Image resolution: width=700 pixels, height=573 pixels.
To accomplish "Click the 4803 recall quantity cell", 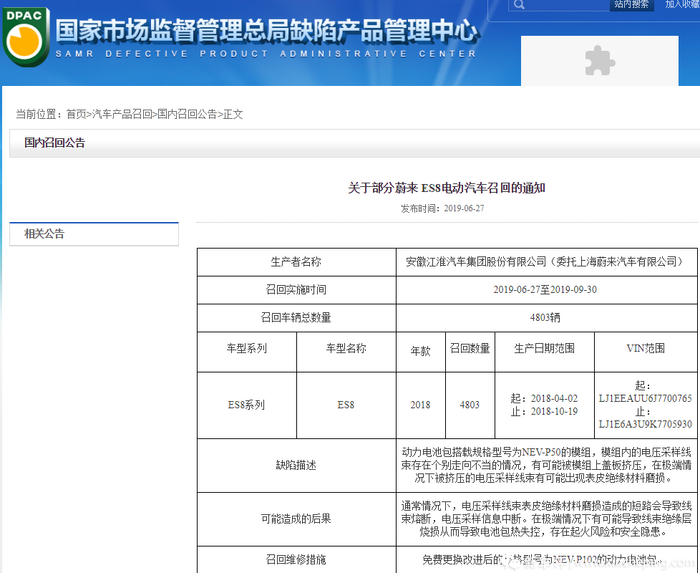I will 470,405.
